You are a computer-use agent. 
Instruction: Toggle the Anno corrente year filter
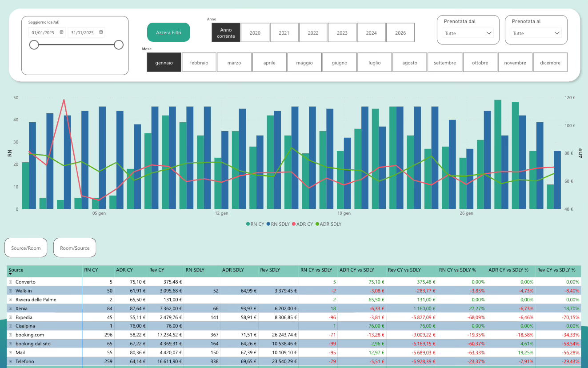tap(226, 33)
